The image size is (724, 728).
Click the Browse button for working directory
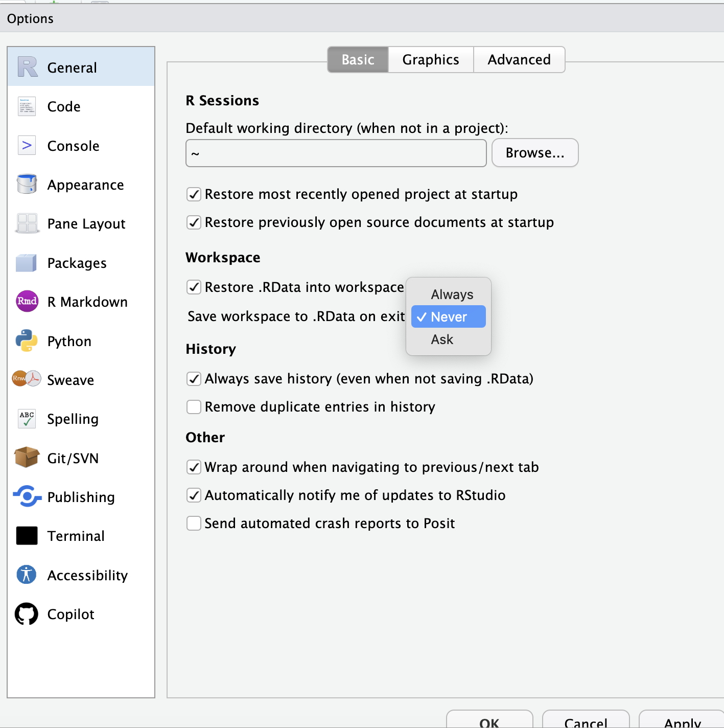tap(534, 152)
